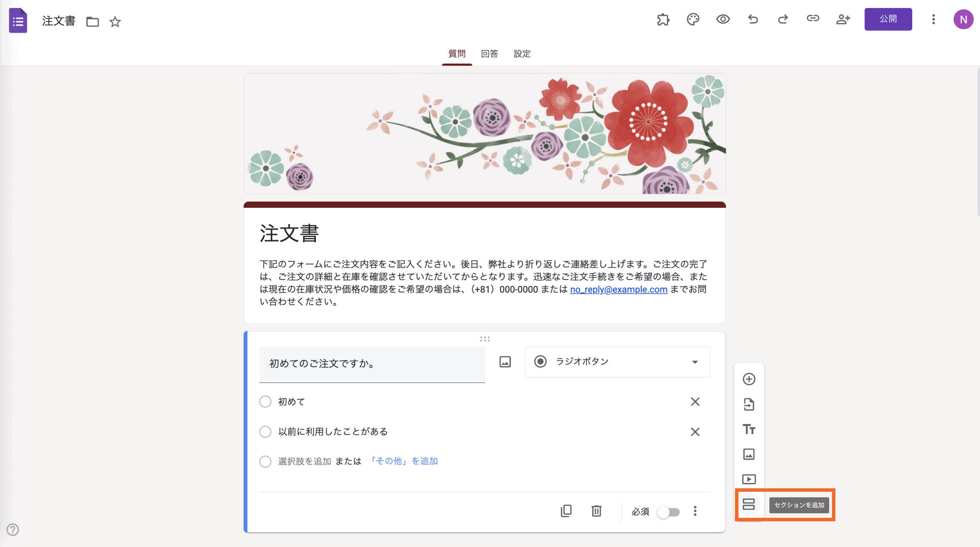
Task: Select the 以前に利用したことがある radio option
Action: point(265,432)
